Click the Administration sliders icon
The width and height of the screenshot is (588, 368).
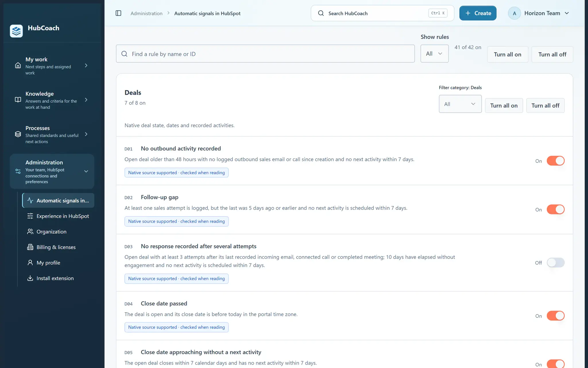(x=18, y=171)
